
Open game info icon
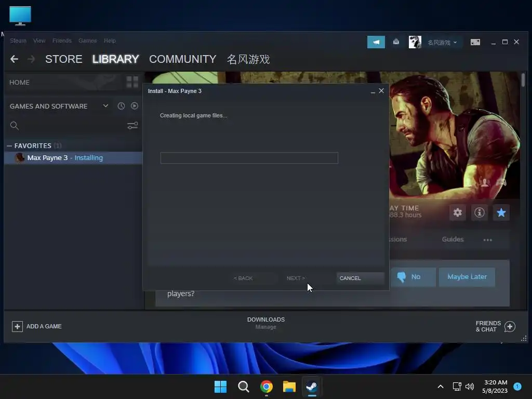pyautogui.click(x=480, y=212)
